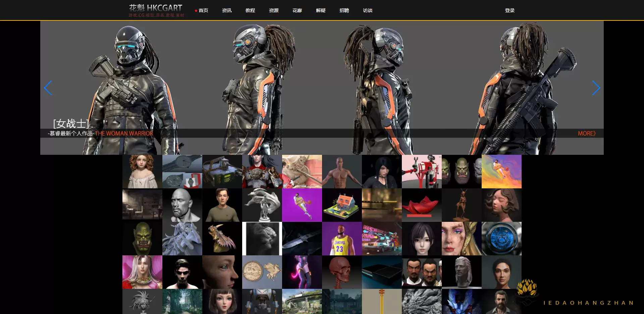
Task: Open the 招聘 recruitment page
Action: click(344, 10)
